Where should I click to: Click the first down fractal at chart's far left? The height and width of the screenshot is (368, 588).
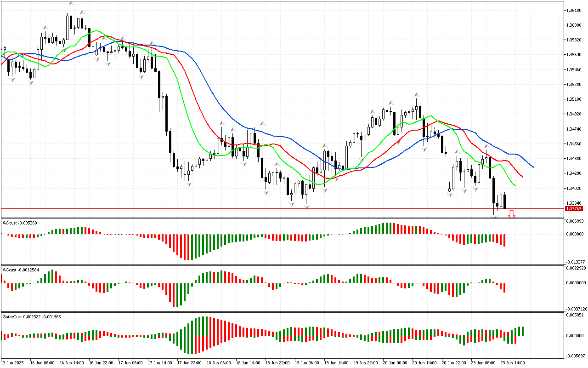[12, 80]
